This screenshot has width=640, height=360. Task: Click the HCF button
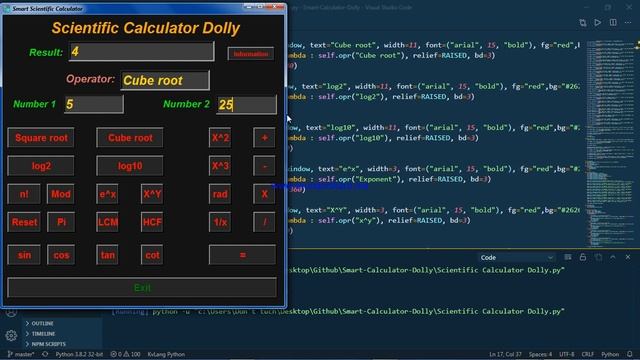pos(152,222)
